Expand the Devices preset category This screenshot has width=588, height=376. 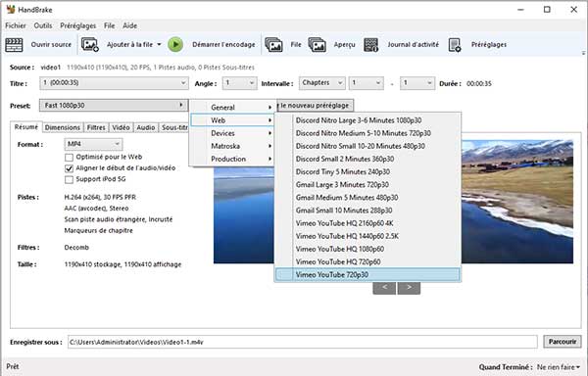pyautogui.click(x=232, y=133)
